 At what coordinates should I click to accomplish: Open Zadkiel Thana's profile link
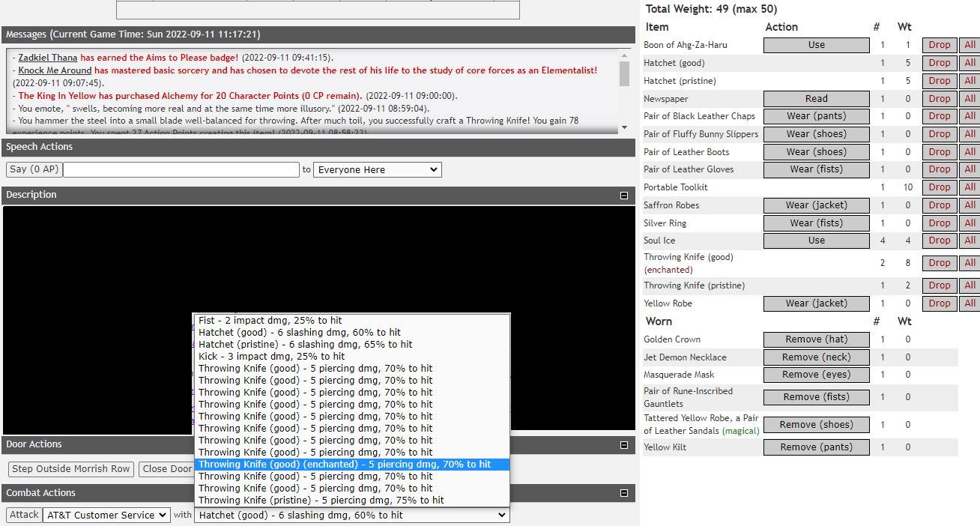point(48,58)
